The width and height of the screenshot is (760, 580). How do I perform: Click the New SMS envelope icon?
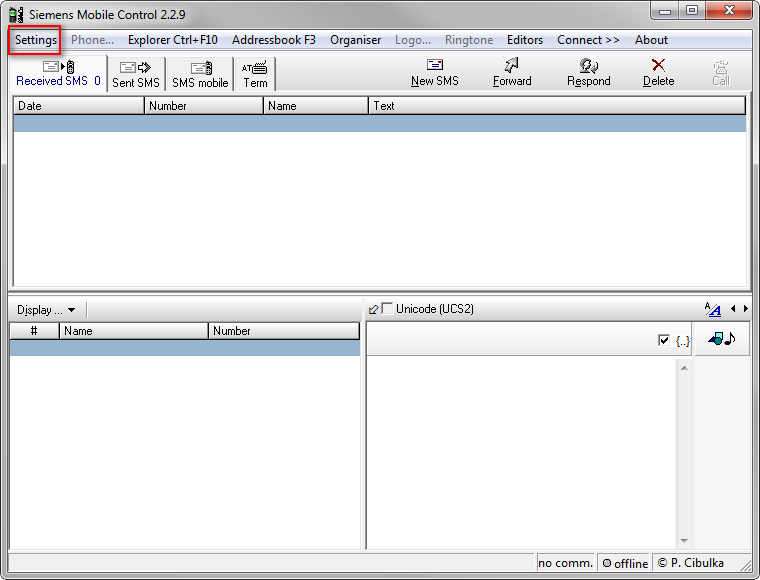click(434, 66)
